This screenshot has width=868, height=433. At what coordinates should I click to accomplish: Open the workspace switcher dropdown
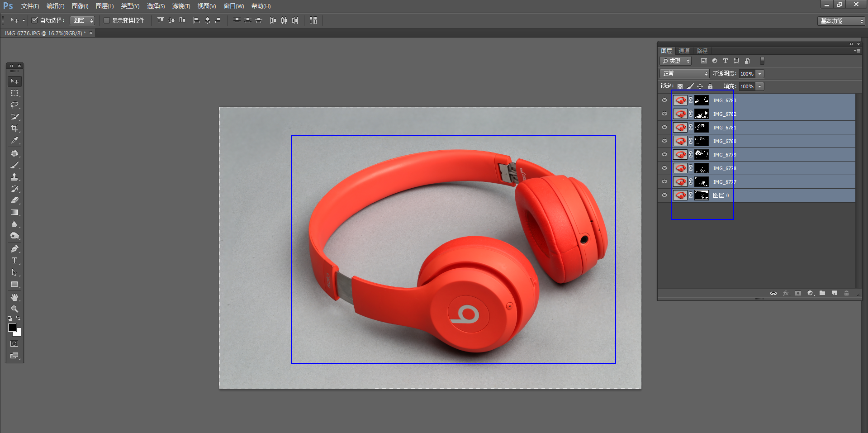click(841, 21)
